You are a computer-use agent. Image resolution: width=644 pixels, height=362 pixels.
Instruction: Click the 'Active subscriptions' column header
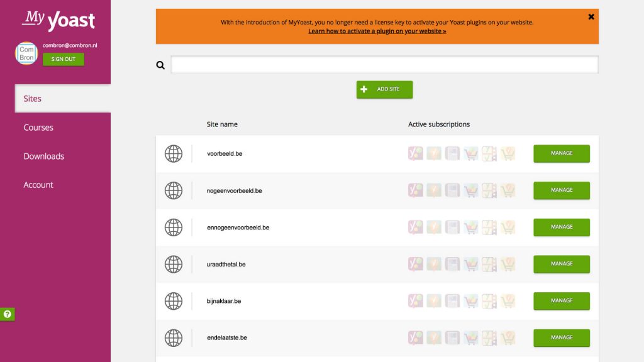pyautogui.click(x=439, y=124)
